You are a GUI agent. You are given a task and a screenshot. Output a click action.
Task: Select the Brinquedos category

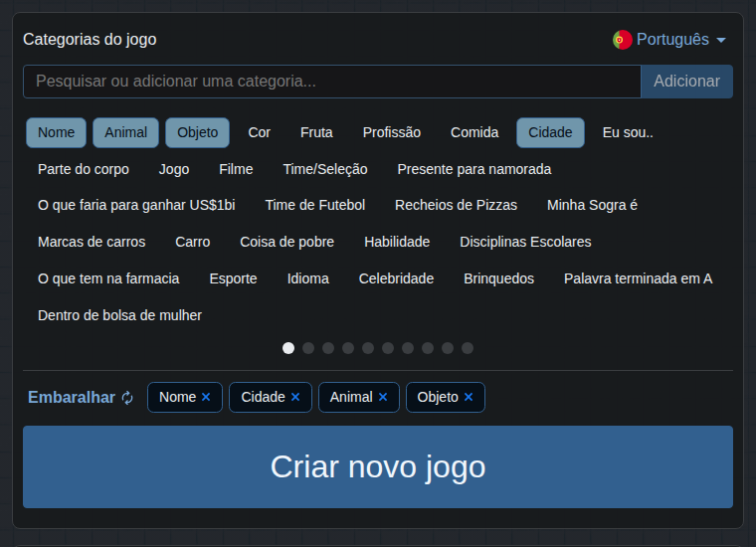pyautogui.click(x=498, y=278)
